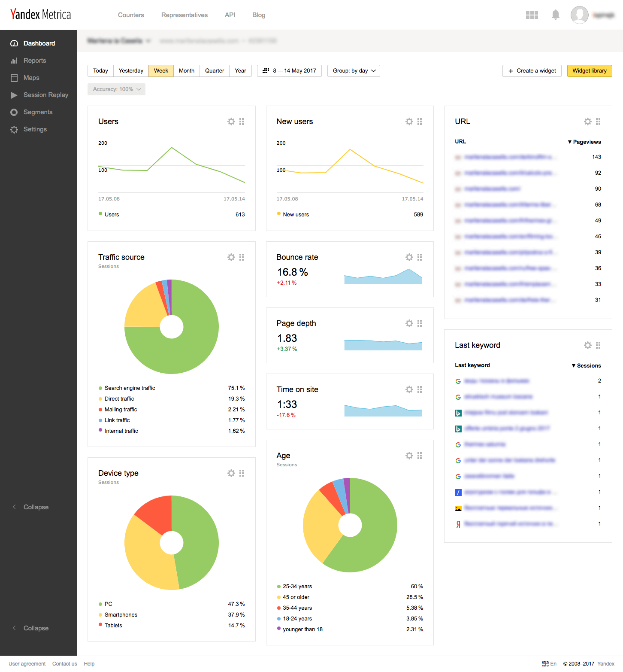Click the calendar icon in date range
This screenshot has width=623, height=672.
click(x=266, y=71)
